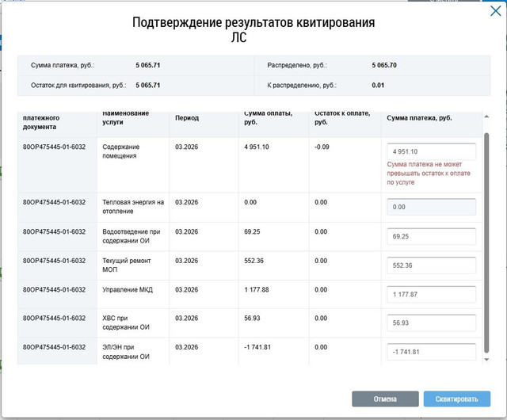Select the Тепловая энергия на отопление cell
The height and width of the screenshot is (420, 507).
coord(133,207)
